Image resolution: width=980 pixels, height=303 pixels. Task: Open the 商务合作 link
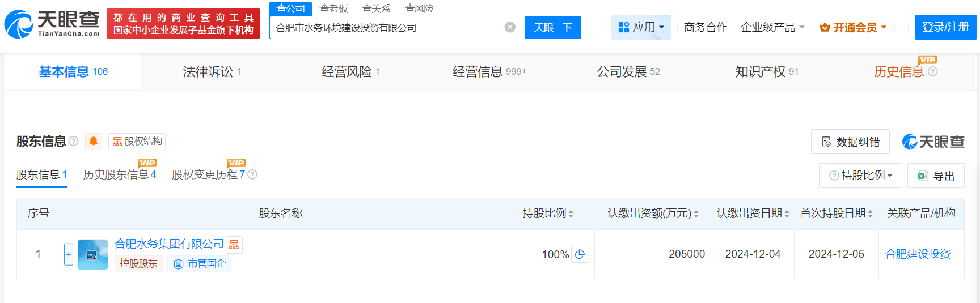706,27
